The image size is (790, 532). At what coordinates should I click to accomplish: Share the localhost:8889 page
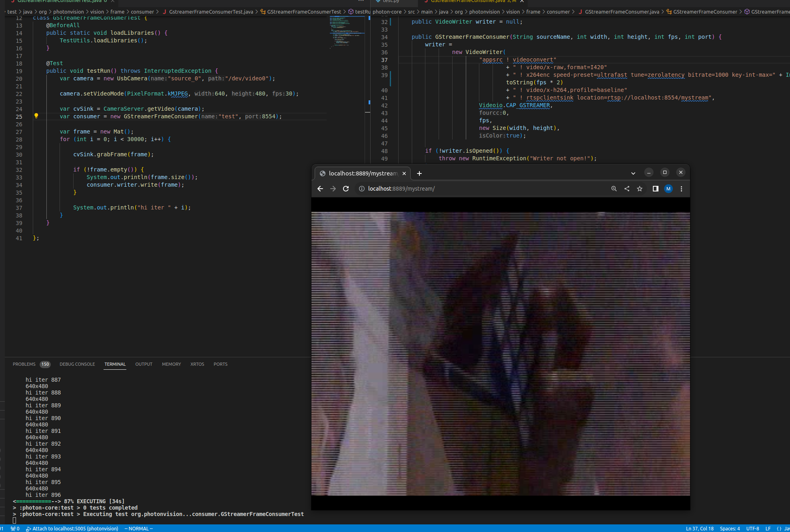tap(627, 189)
